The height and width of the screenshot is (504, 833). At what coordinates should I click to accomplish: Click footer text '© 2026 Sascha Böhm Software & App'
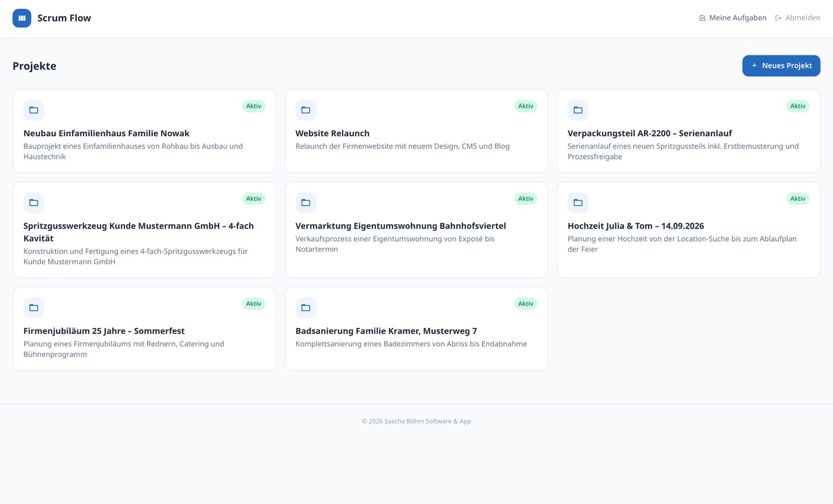pos(416,421)
